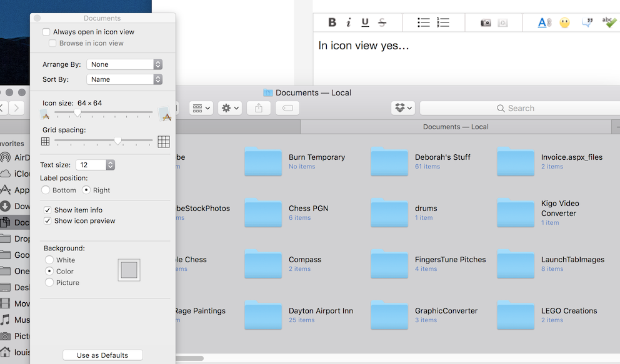Image resolution: width=620 pixels, height=364 pixels.
Task: Click Use as Defaults button
Action: [x=102, y=355]
